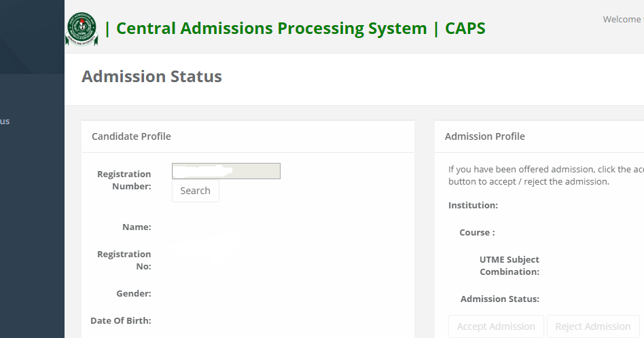Click the Reject Admission button

[x=593, y=326]
